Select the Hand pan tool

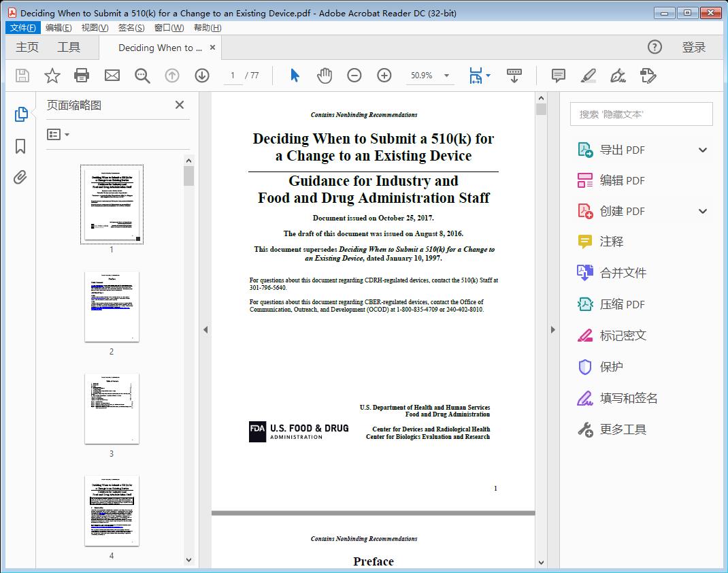pos(325,76)
